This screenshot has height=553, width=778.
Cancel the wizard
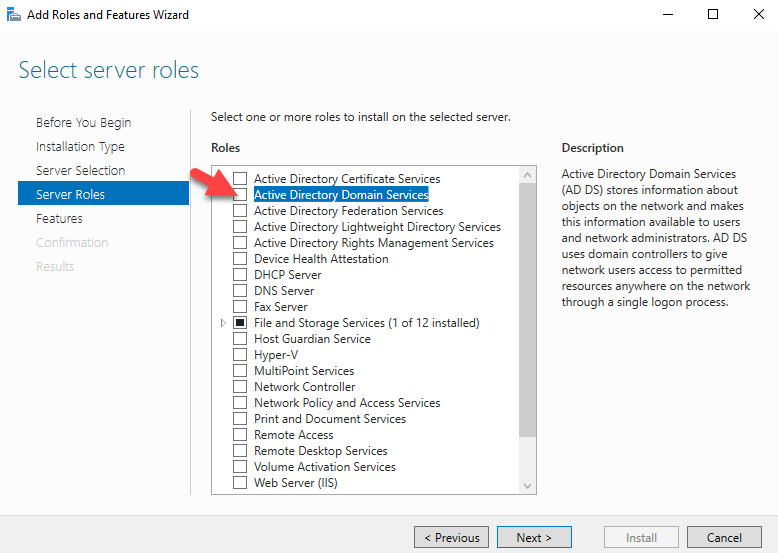pos(724,538)
